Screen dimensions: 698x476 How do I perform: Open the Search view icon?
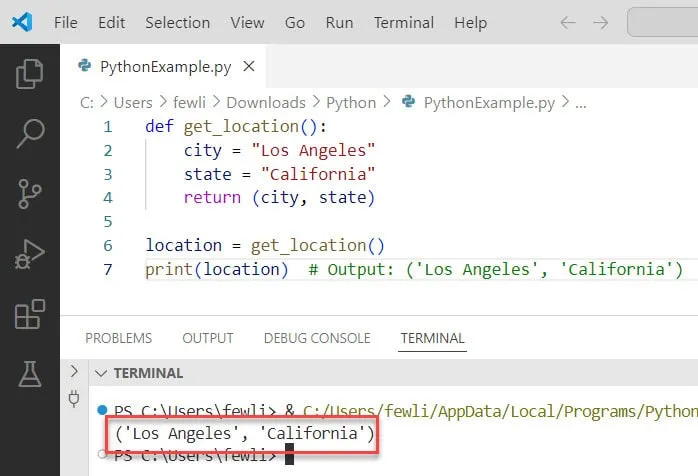[x=30, y=132]
